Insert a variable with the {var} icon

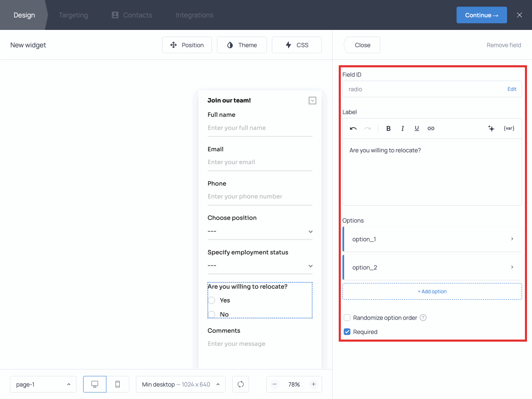pos(509,128)
